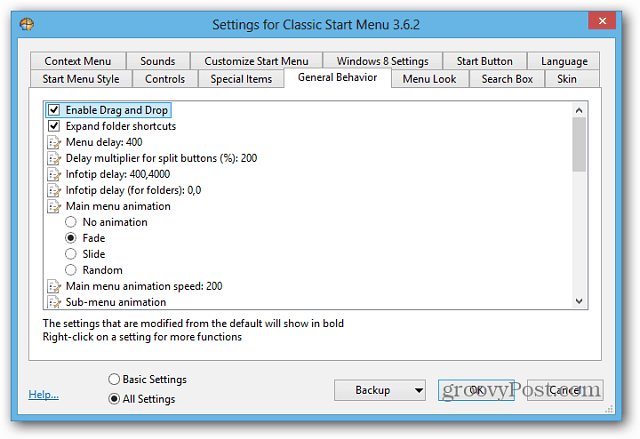Switch to the Search Box tab
The image size is (640, 439).
point(507,79)
